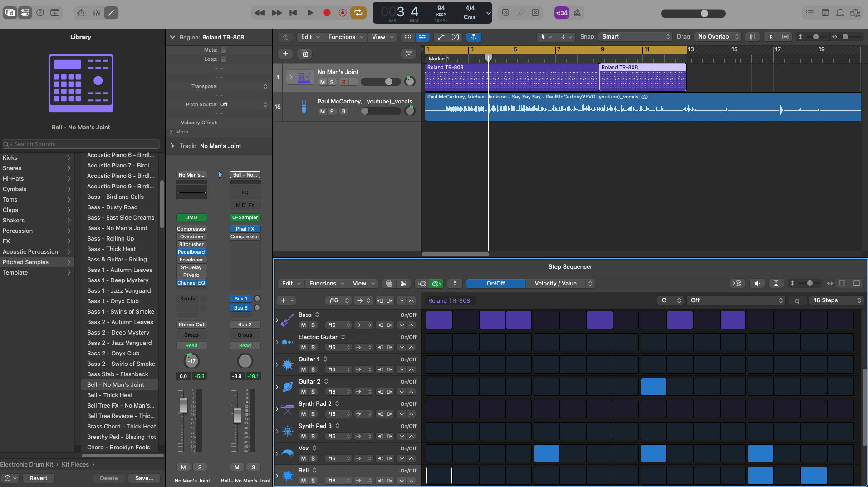Open the List Editors icon

809,13
